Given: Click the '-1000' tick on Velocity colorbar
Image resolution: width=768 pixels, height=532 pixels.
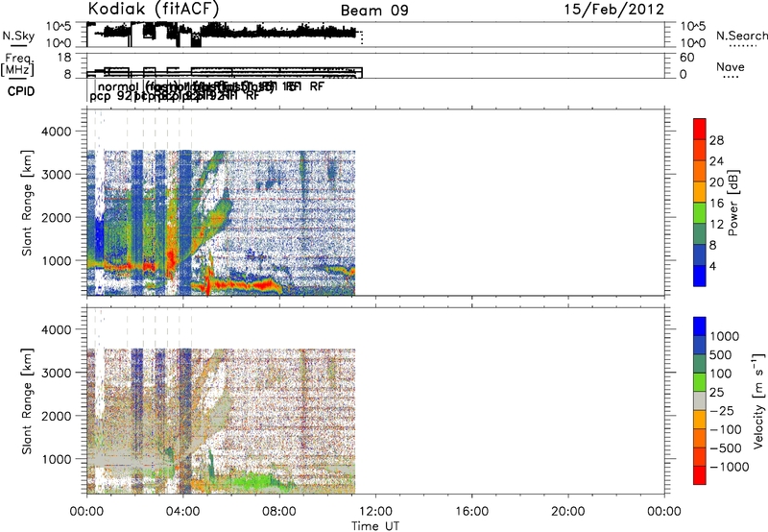Looking at the screenshot, I should point(729,467).
